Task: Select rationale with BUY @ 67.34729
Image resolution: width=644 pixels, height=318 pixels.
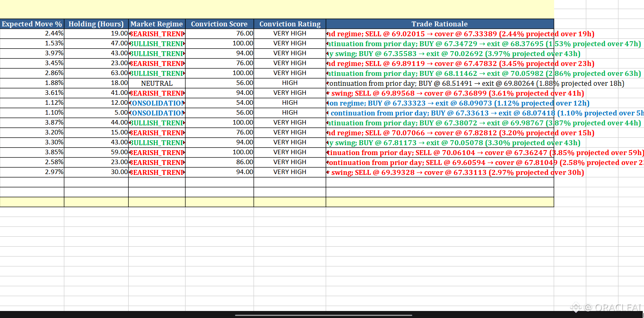Action: click(x=440, y=44)
